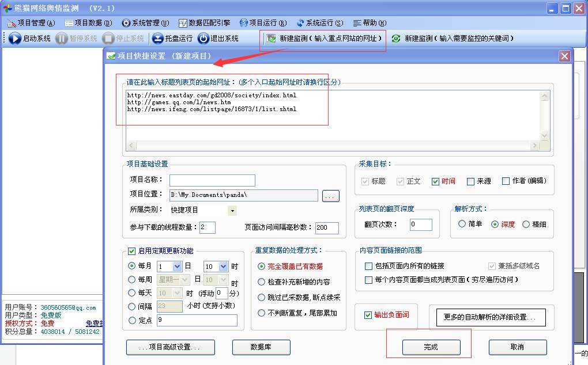
Task: Select the 每月 schedule option
Action: pyautogui.click(x=131, y=266)
